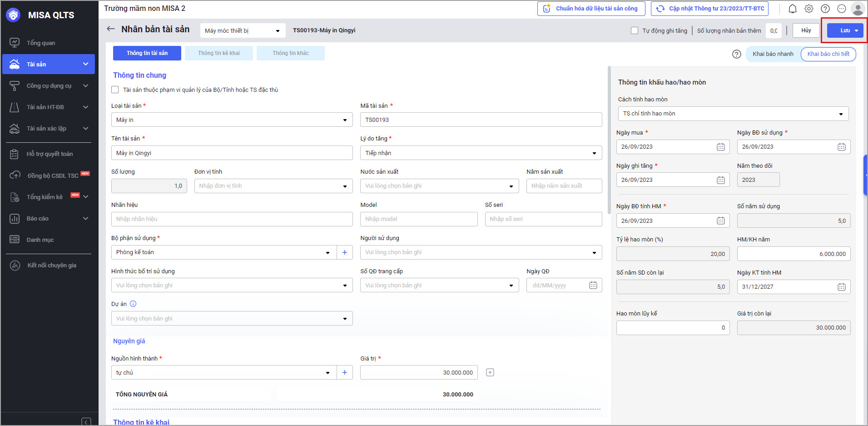The width and height of the screenshot is (868, 426).
Task: Click the Tên tài sản input field
Action: (232, 153)
